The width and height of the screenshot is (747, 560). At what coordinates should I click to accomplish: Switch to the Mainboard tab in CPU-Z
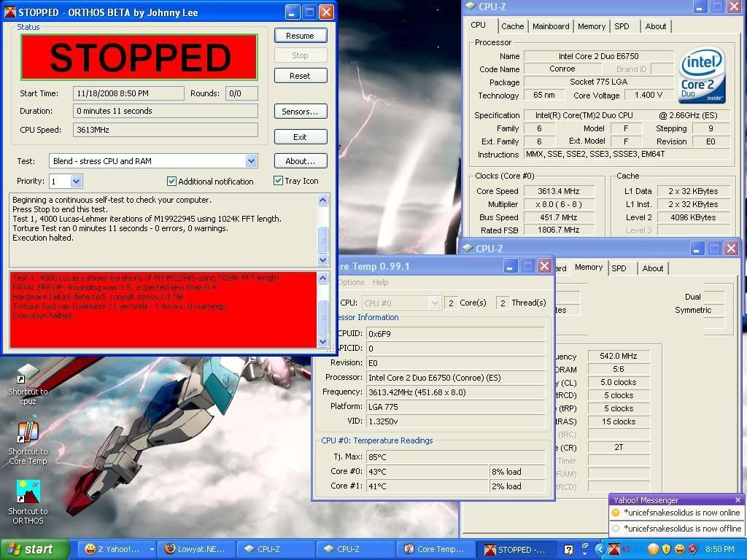click(x=551, y=26)
